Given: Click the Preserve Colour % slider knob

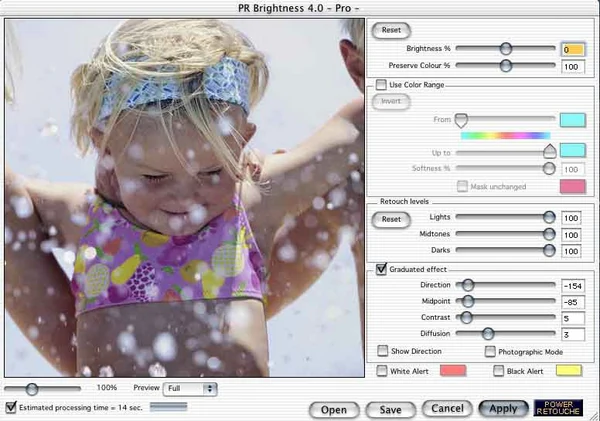Looking at the screenshot, I should (506, 65).
